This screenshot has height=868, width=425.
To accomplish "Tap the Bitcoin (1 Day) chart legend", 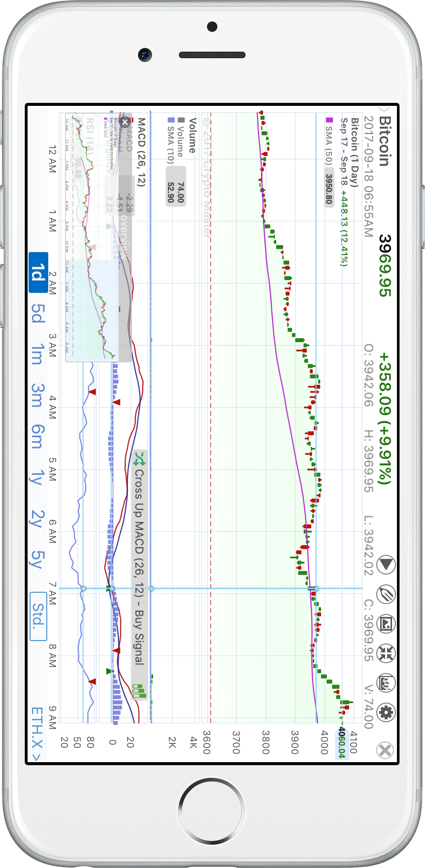I will pos(355,152).
